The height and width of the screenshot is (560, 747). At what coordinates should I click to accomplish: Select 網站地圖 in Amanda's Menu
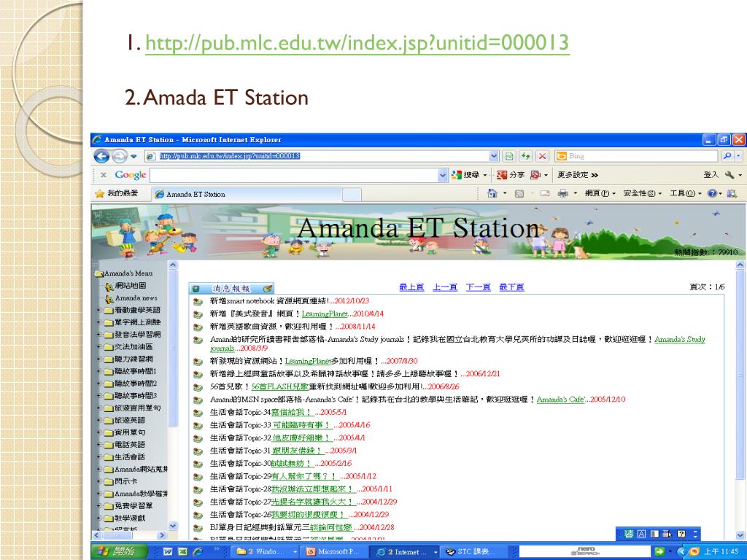tap(131, 285)
